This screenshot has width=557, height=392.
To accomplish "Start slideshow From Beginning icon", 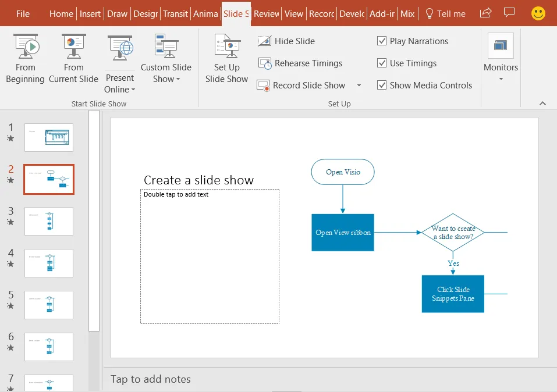I will tap(26, 46).
